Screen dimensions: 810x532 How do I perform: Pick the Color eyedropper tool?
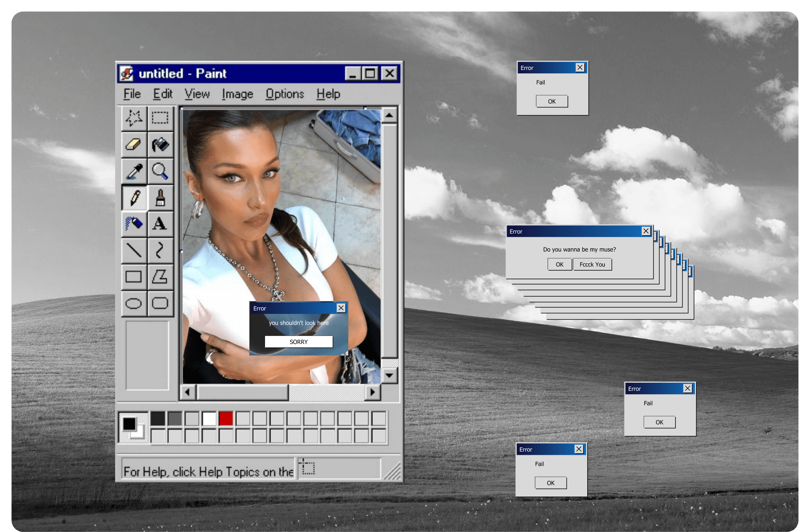tap(134, 171)
